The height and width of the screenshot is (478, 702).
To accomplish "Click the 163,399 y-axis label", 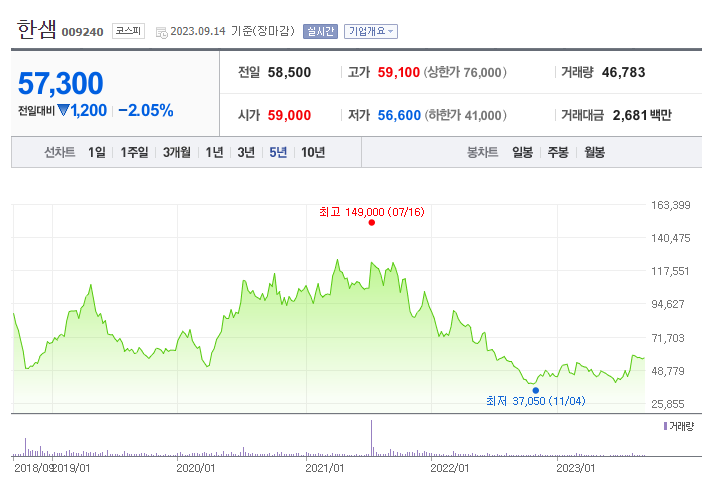I will tap(671, 205).
